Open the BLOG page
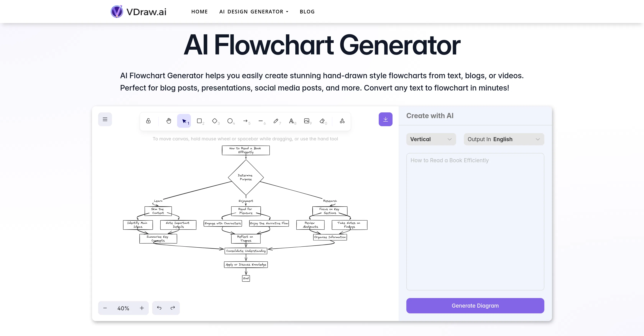 [307, 12]
